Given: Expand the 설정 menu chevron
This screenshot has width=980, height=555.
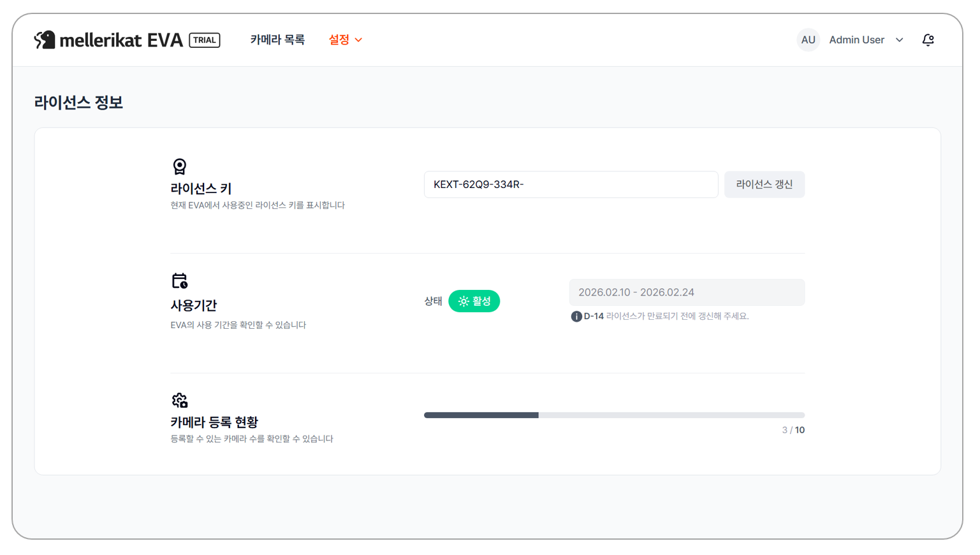Looking at the screenshot, I should click(x=359, y=40).
